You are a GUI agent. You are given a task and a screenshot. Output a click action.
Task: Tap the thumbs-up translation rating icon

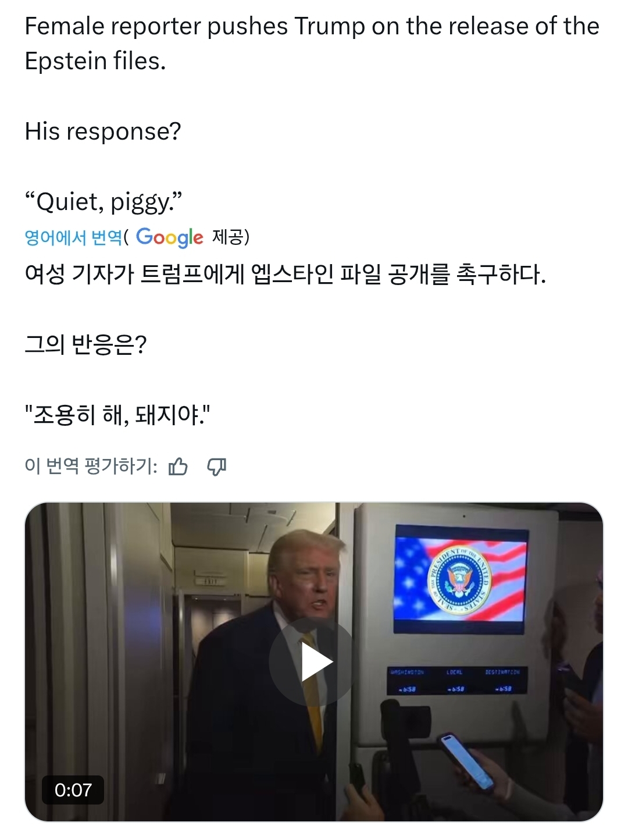tap(178, 467)
